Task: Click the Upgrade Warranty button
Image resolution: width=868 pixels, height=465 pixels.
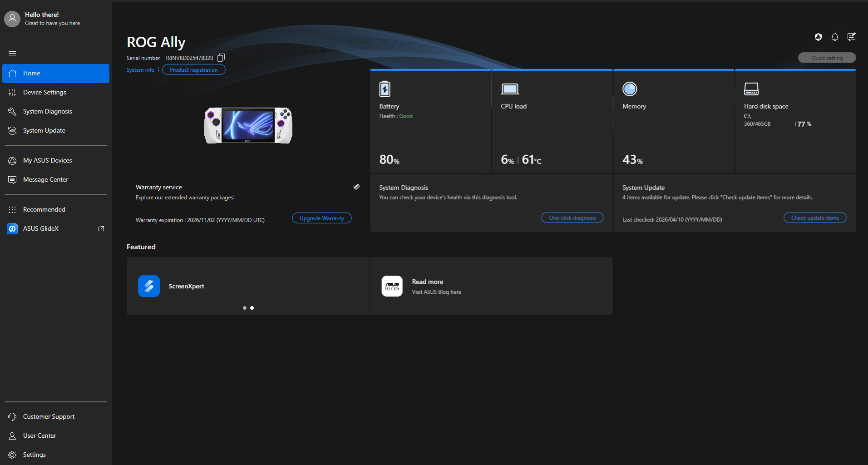Action: [x=322, y=218]
